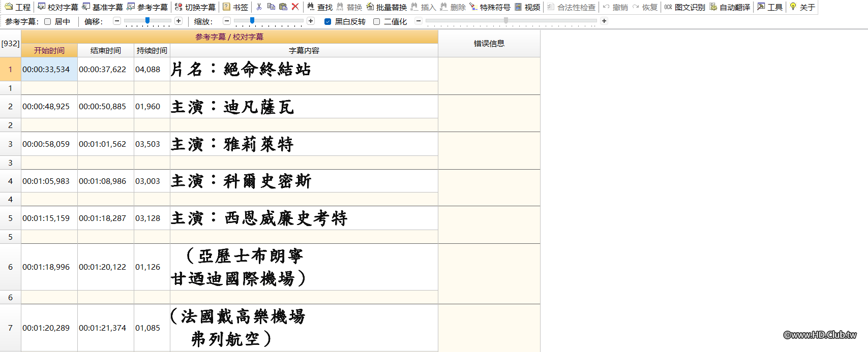Click the 插入 insert button
Image resolution: width=868 pixels, height=352 pixels.
click(x=424, y=7)
